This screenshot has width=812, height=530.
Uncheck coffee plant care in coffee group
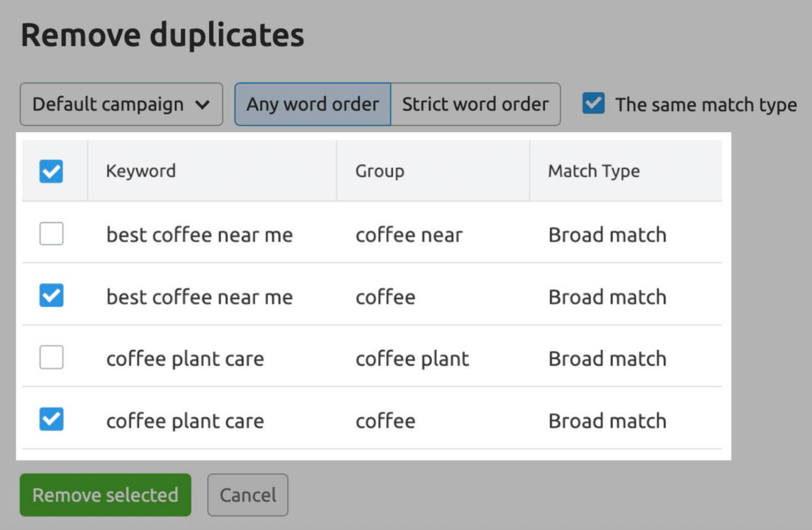point(51,421)
